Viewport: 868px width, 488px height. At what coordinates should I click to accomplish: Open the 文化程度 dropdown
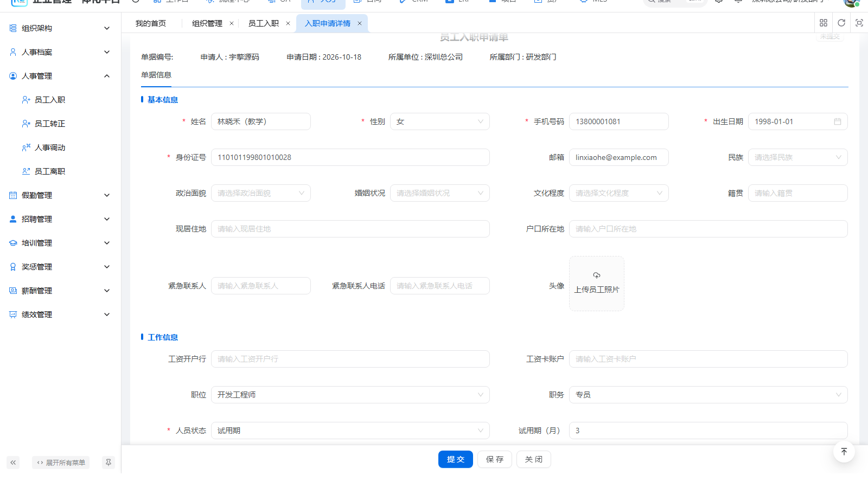(x=618, y=193)
